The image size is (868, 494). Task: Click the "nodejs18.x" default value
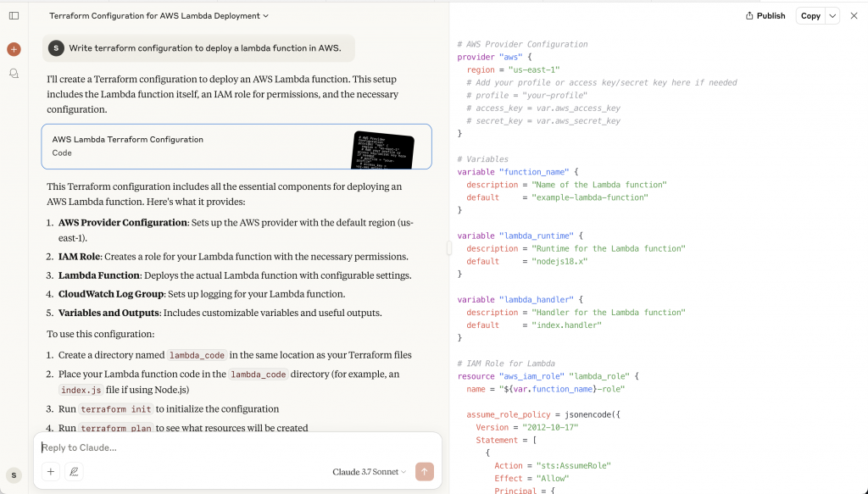click(559, 261)
